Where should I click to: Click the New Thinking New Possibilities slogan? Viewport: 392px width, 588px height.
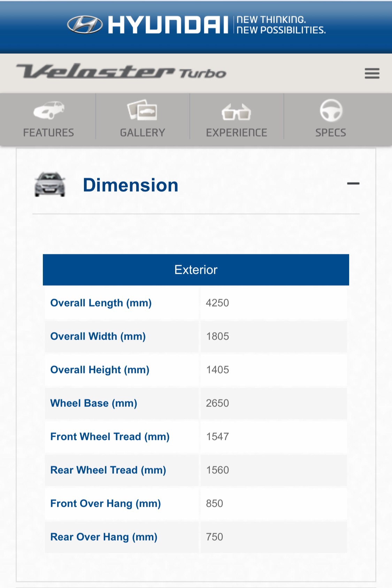[x=281, y=25]
